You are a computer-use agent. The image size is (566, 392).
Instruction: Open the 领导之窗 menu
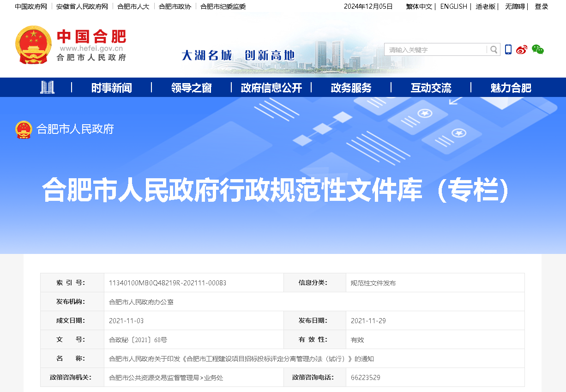191,88
